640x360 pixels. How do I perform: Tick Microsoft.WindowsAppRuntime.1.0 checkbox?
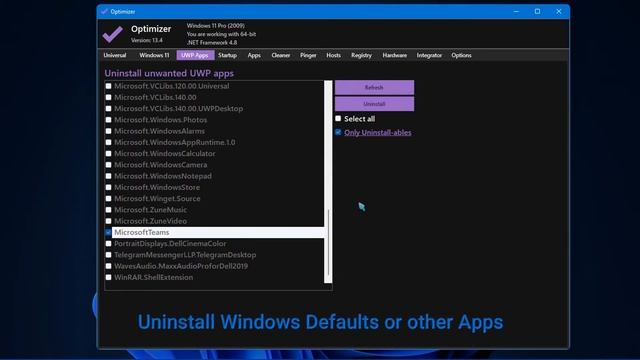click(x=108, y=142)
